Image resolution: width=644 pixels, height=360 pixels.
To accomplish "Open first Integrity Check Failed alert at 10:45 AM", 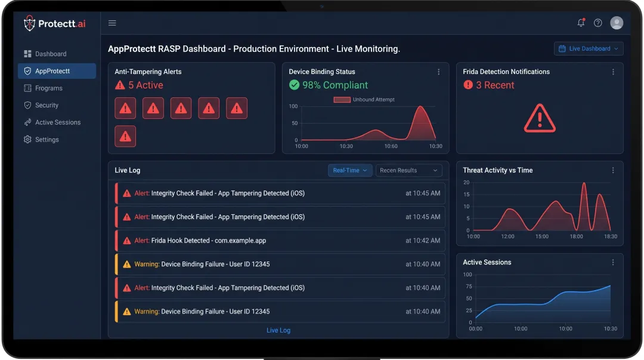I will 280,193.
